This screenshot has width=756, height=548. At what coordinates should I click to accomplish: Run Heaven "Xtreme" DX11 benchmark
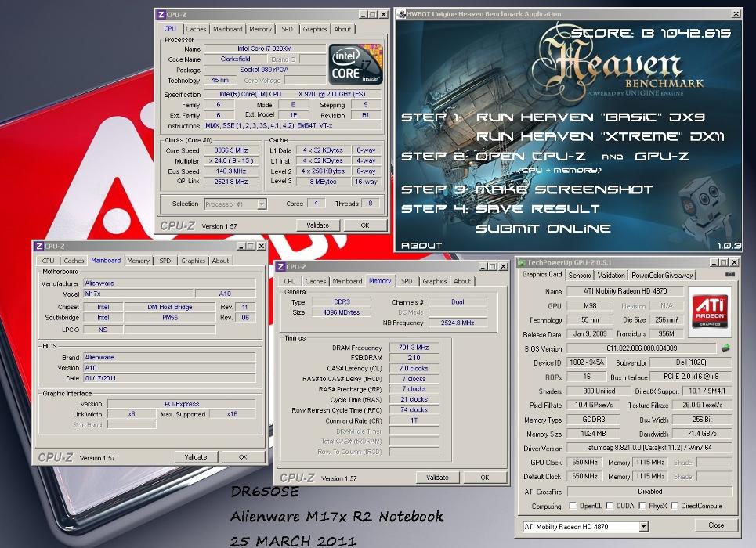pyautogui.click(x=600, y=137)
